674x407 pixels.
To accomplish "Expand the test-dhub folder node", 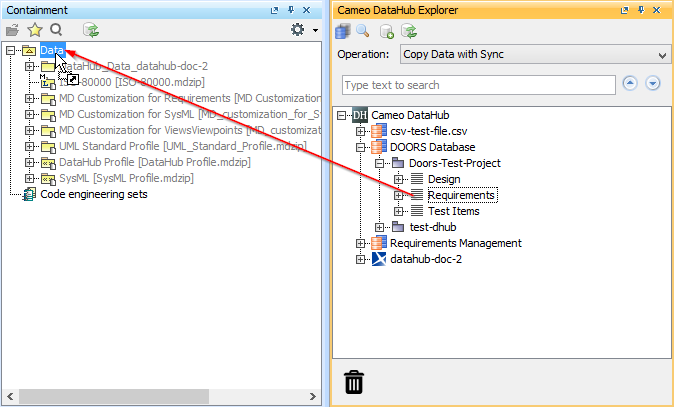I will pyautogui.click(x=379, y=227).
